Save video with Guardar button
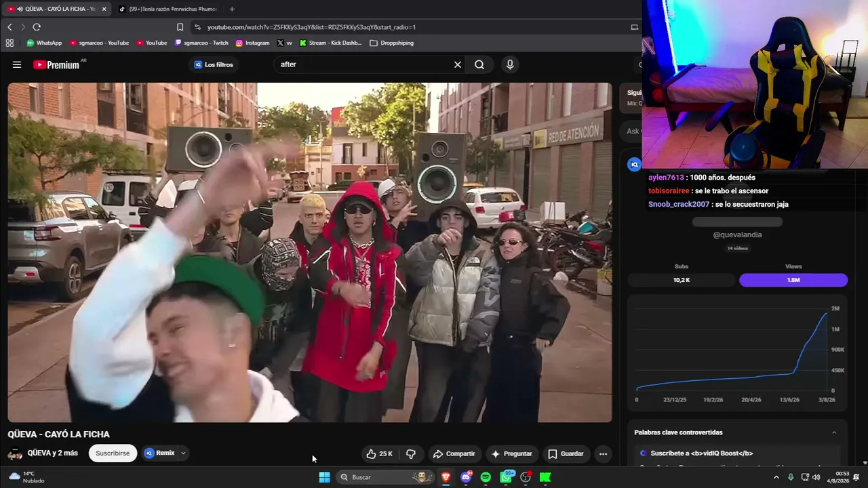 566,453
